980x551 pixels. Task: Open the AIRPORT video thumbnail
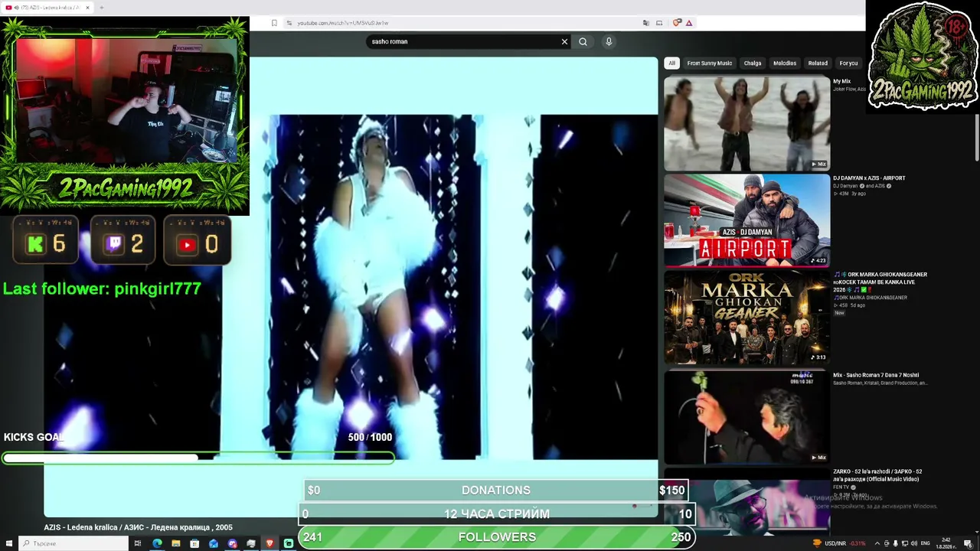click(x=746, y=220)
